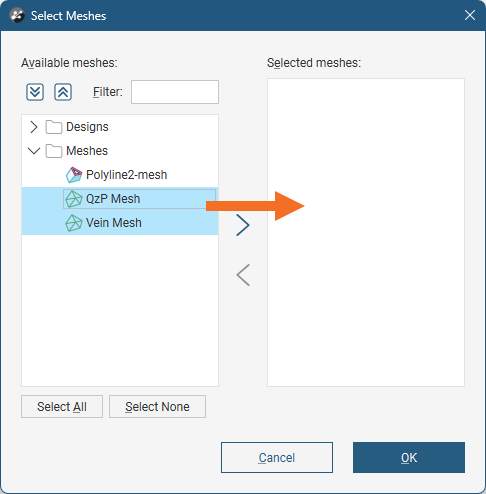
Task: Collapse the Meshes folder
Action: pyautogui.click(x=34, y=151)
